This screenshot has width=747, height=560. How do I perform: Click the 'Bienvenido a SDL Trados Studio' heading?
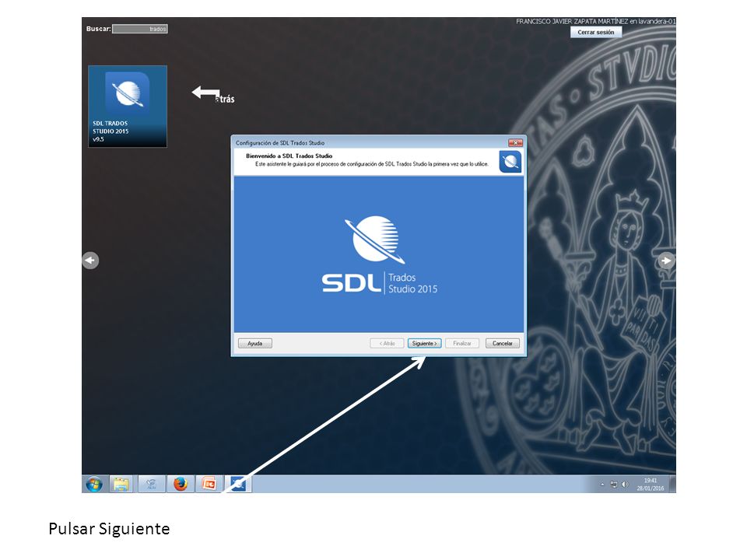[289, 156]
